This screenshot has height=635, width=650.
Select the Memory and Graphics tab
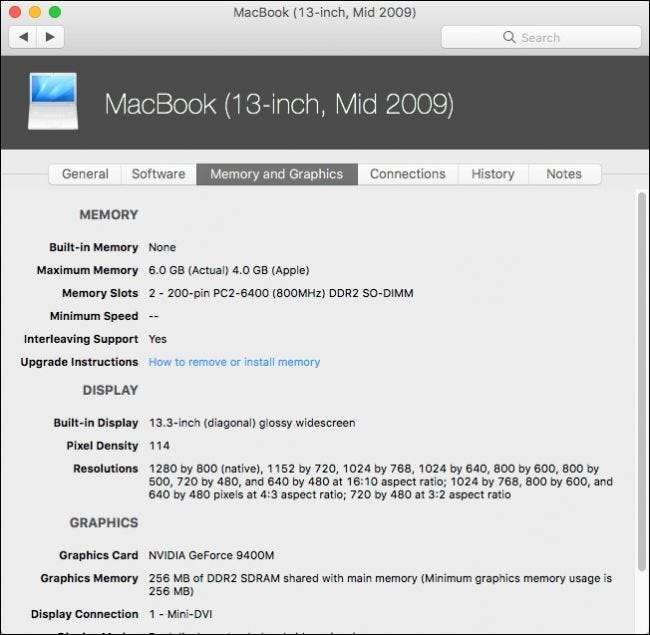tap(276, 174)
